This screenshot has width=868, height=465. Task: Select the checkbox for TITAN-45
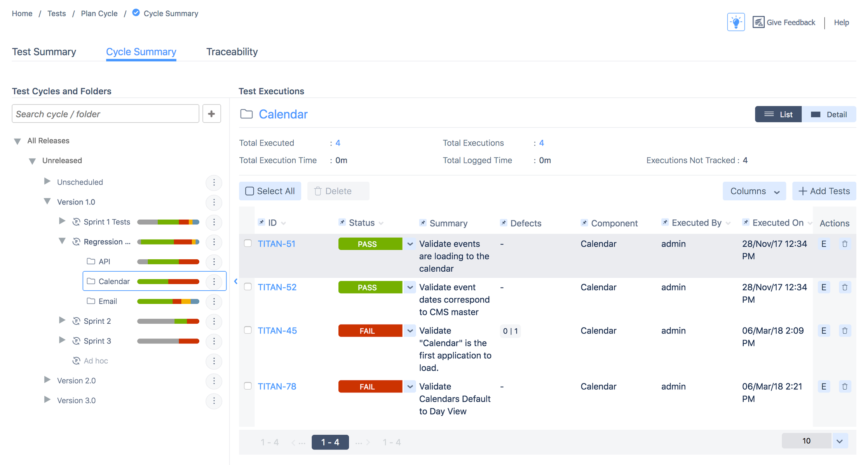[248, 330]
